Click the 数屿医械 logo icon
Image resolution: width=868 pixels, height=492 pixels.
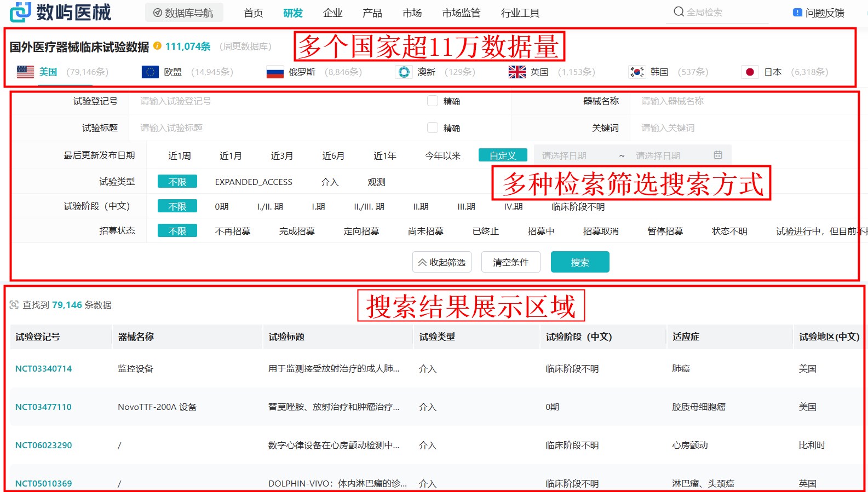click(21, 12)
